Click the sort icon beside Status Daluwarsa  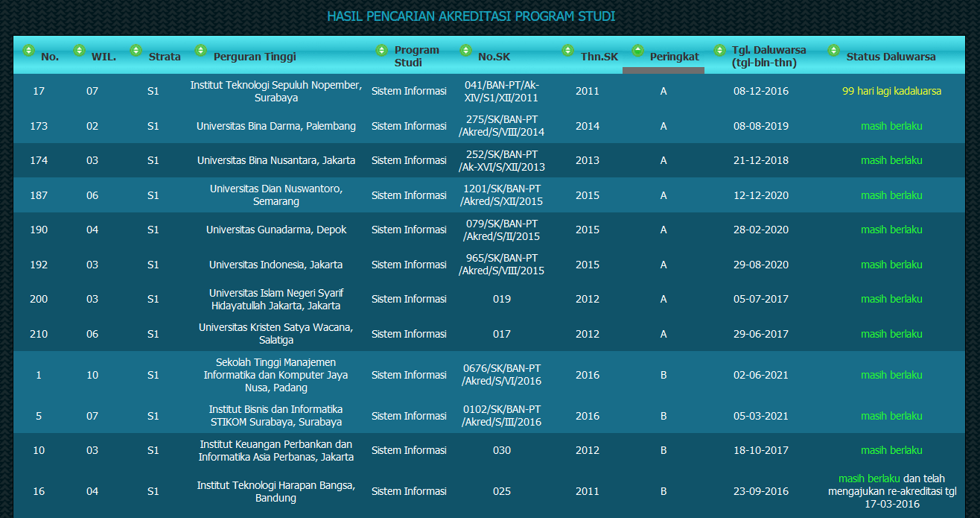click(x=833, y=50)
